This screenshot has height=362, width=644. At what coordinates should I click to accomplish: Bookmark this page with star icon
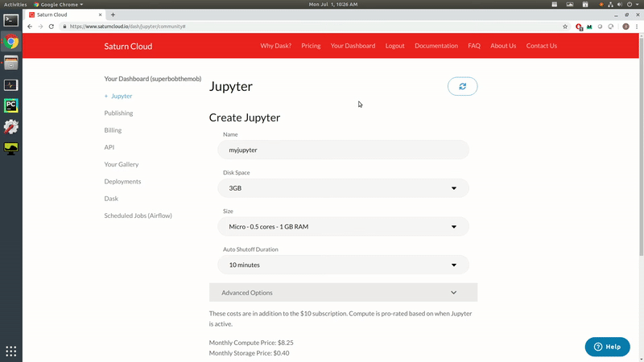(x=565, y=27)
